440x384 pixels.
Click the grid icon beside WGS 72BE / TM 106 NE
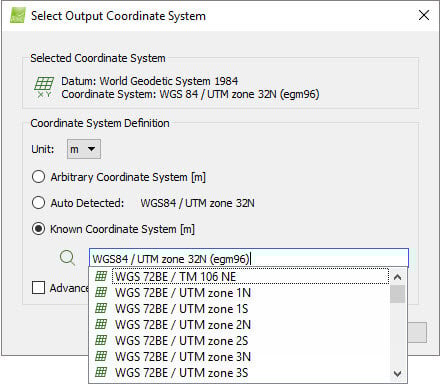(x=101, y=276)
